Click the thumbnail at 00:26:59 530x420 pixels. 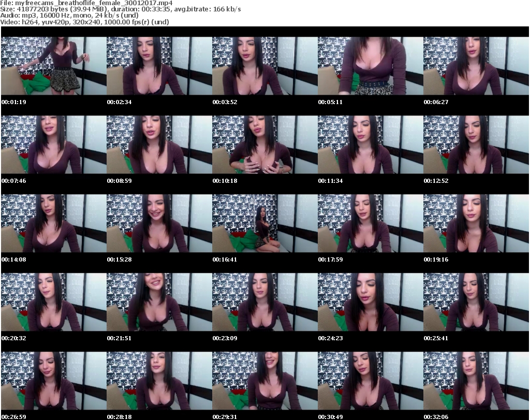pos(53,381)
